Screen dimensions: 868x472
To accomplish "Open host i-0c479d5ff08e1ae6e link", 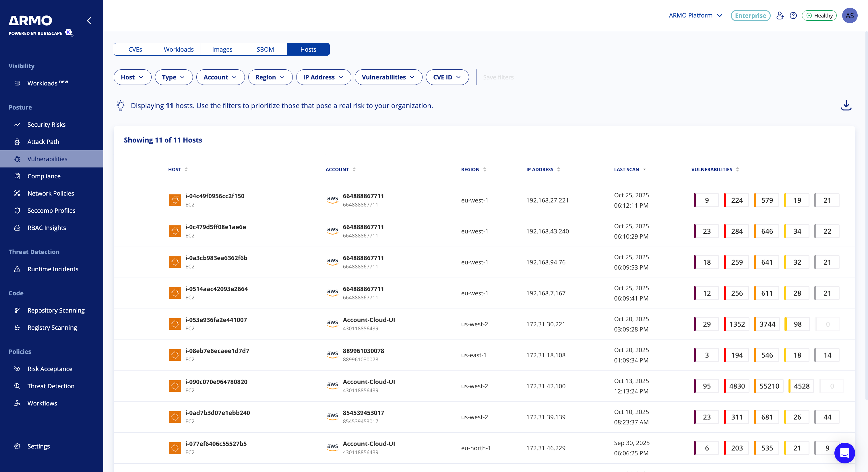I will 215,227.
